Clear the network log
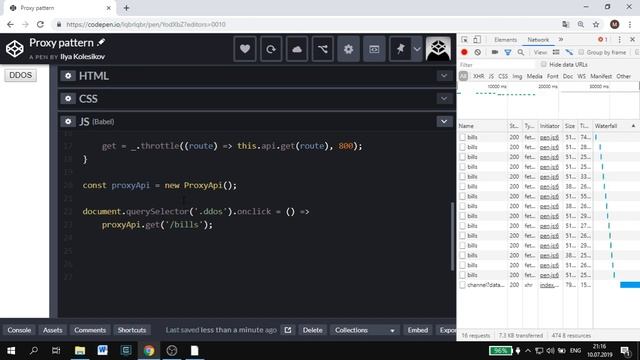640x360 pixels. (478, 52)
